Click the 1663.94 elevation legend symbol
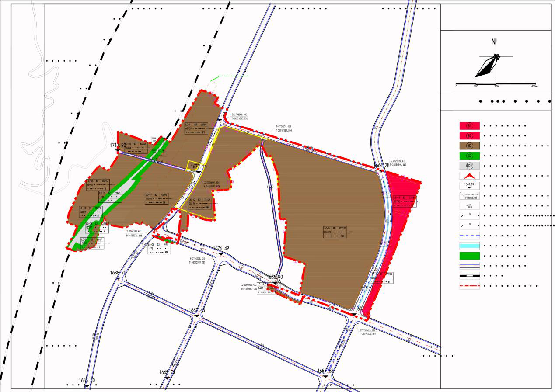The image size is (555, 392). pos(469,186)
